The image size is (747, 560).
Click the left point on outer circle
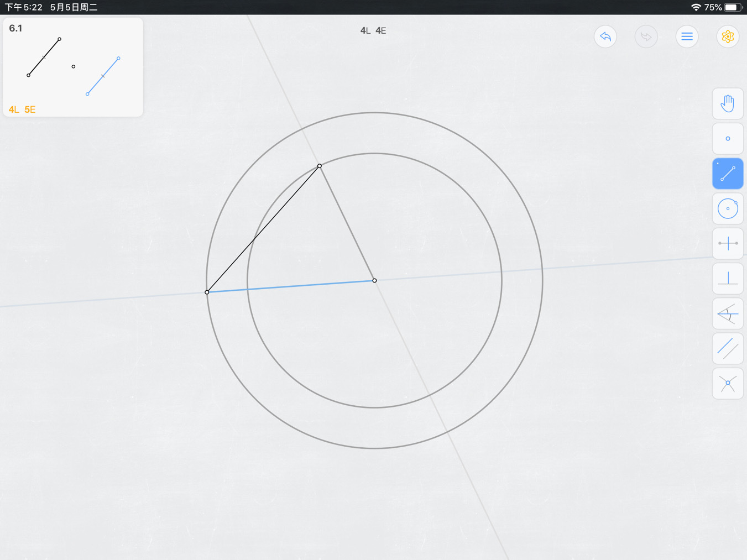(x=207, y=292)
